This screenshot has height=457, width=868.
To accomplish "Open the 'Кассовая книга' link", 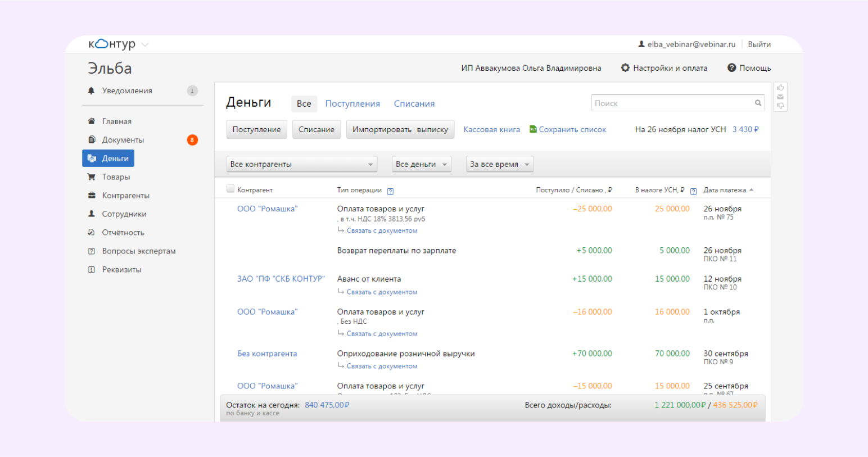I will pos(491,129).
